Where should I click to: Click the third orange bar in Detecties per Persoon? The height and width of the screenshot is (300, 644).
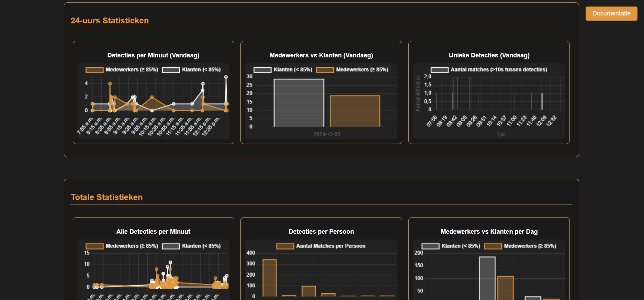[309, 291]
